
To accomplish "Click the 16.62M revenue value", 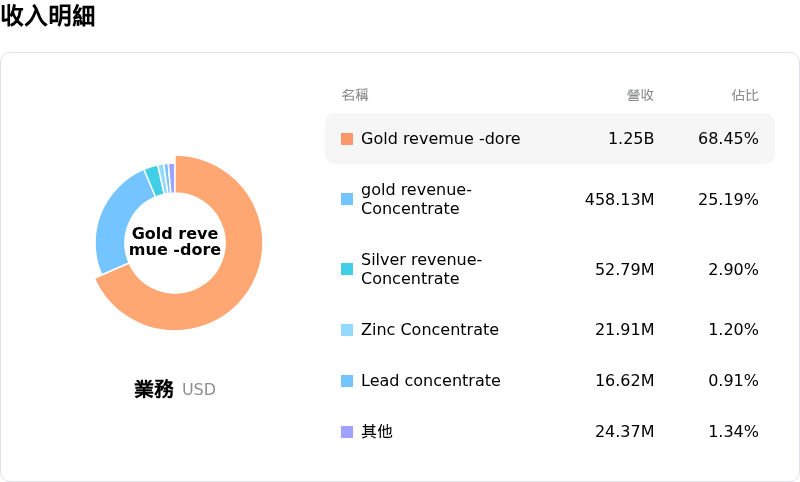I will [x=624, y=380].
